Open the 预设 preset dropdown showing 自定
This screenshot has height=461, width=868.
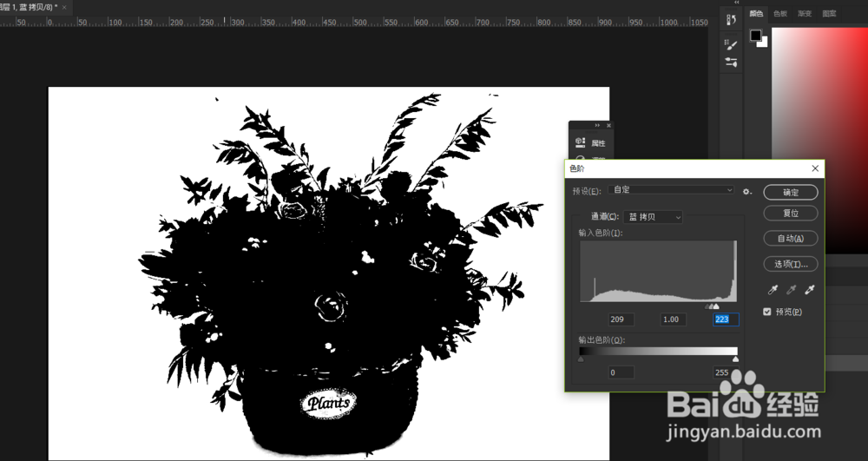tap(671, 190)
